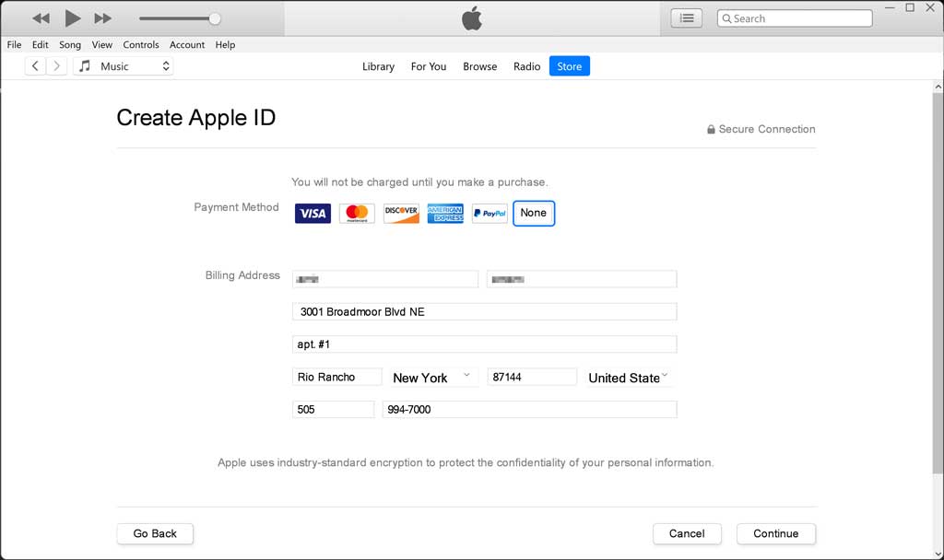Click the Create Apple ID heading

[x=195, y=118]
